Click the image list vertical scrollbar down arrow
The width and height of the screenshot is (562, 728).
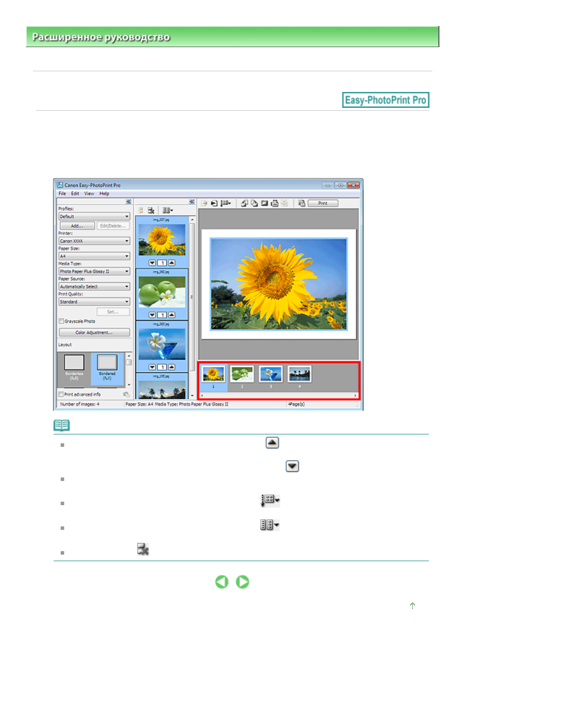coord(192,396)
